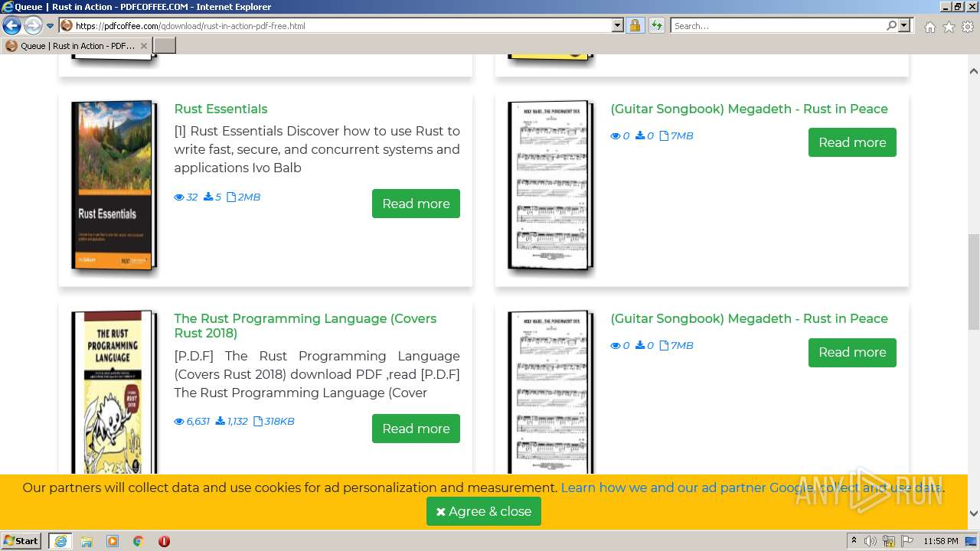980x551 pixels.
Task: Click the network tray icon
Action: coord(889,541)
